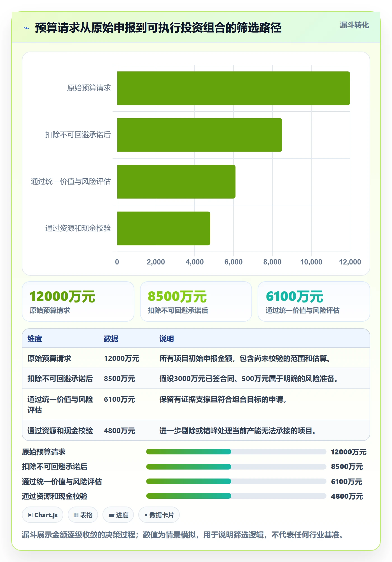Select the Chart.js tag chip

43,515
